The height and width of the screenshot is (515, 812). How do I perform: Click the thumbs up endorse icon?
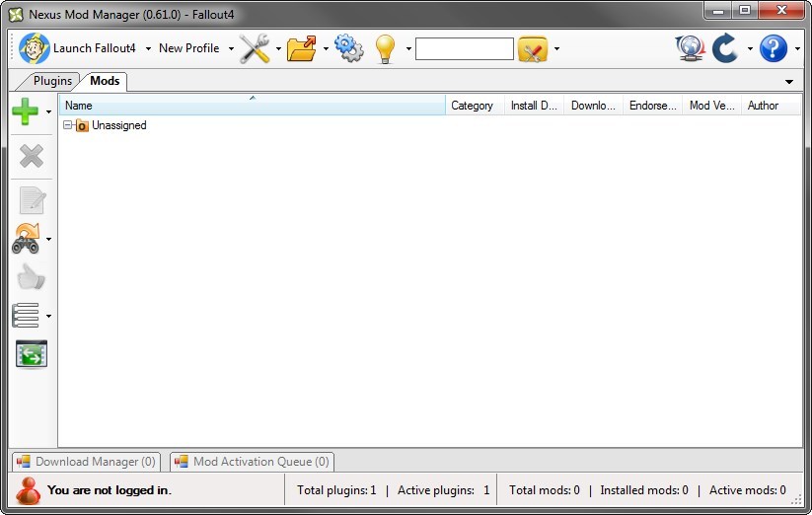pos(31,277)
